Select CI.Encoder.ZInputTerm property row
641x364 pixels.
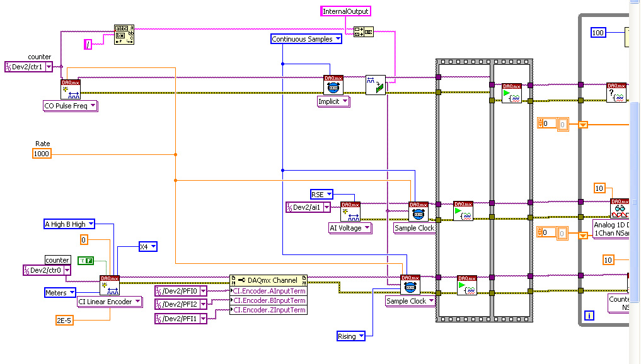[x=268, y=310]
